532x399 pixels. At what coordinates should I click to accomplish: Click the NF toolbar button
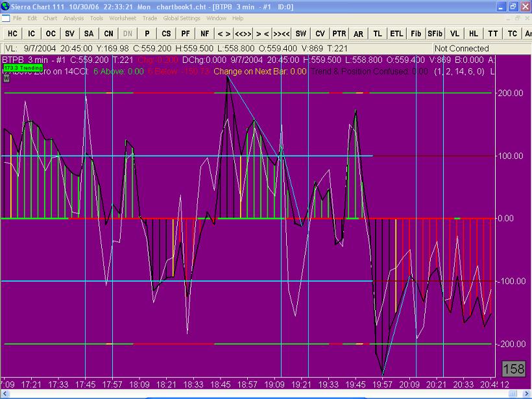tap(205, 34)
